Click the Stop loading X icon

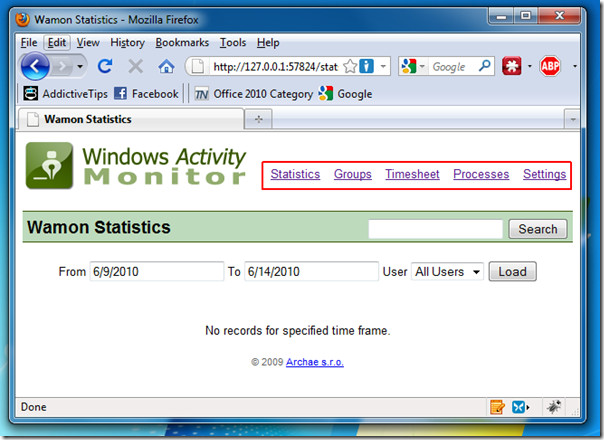point(135,66)
